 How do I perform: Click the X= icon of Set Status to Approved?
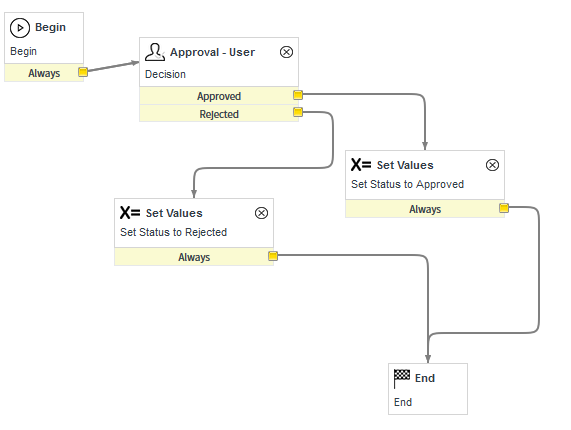361,165
